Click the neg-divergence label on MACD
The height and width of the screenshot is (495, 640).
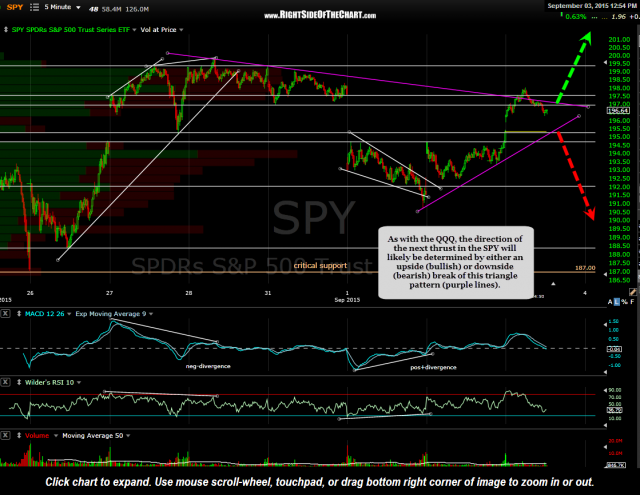tap(208, 366)
